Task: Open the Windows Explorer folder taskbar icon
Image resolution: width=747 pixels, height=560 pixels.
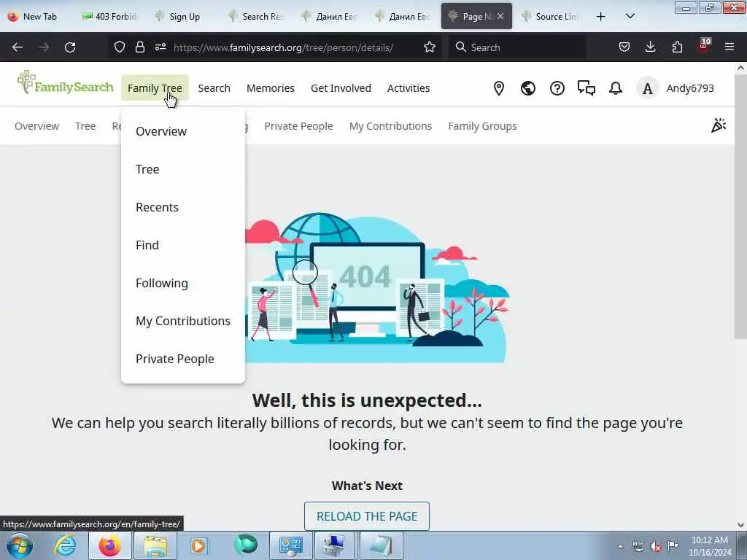Action: pos(155,545)
